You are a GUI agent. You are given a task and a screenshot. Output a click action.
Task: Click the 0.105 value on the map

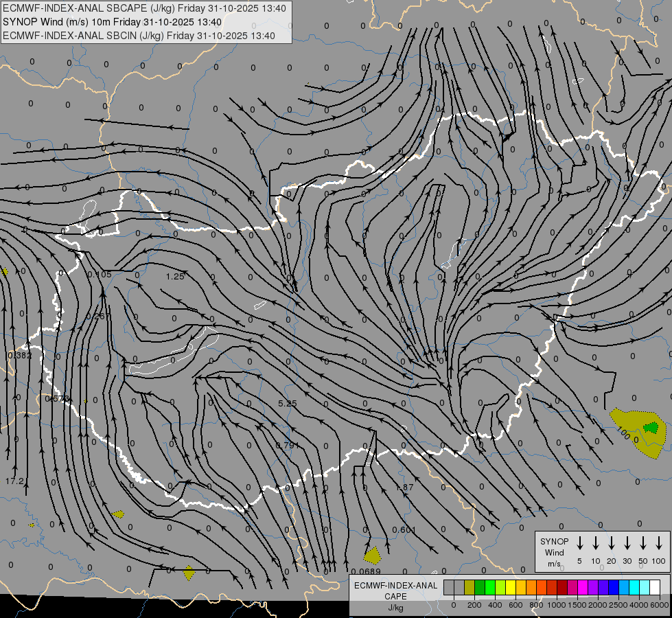pos(100,275)
